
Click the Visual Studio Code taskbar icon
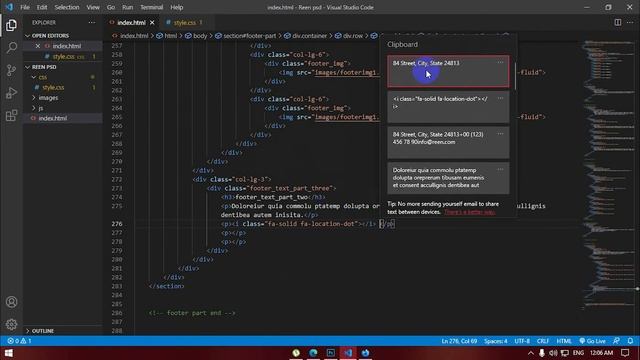coord(348,353)
